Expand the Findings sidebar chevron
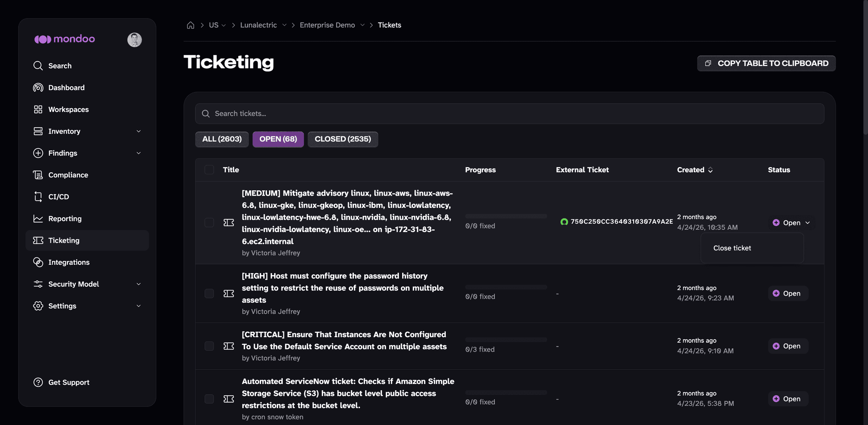This screenshot has height=425, width=868. 139,153
